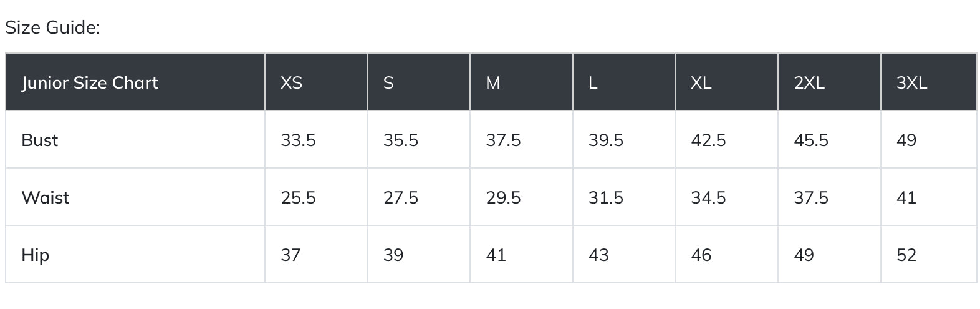Select the M waist value 29.5

pyautogui.click(x=503, y=197)
